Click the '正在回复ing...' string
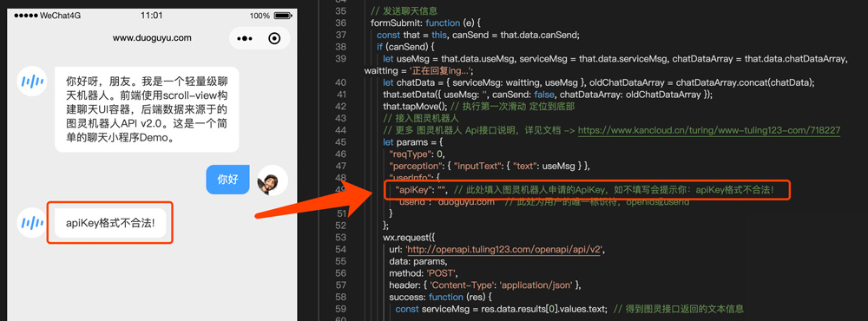Image resolution: width=868 pixels, height=321 pixels. pos(441,71)
